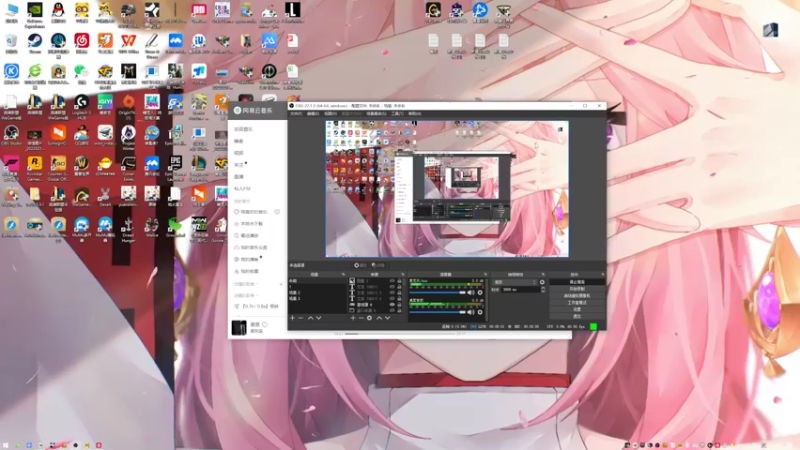Open source properties gear in Sources toolbar

[x=369, y=318]
